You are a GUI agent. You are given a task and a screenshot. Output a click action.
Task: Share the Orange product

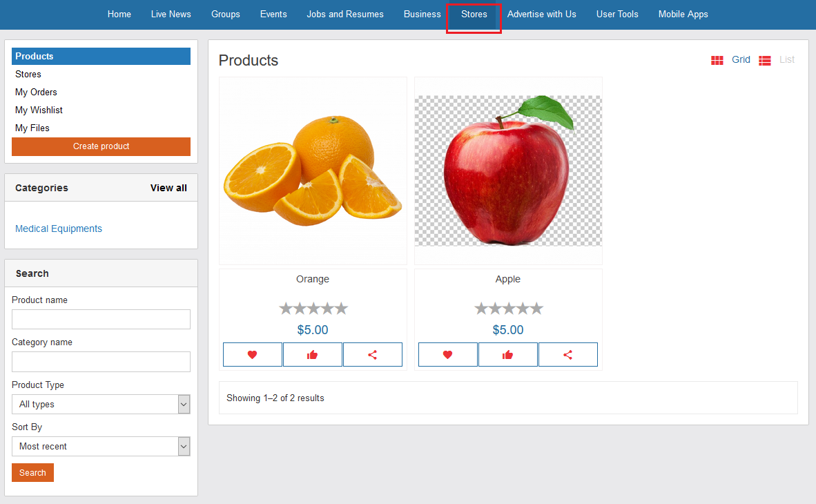point(372,355)
